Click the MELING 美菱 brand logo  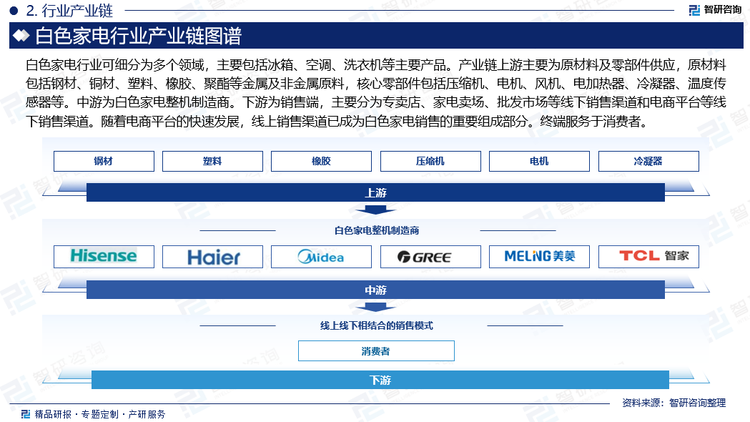540,256
